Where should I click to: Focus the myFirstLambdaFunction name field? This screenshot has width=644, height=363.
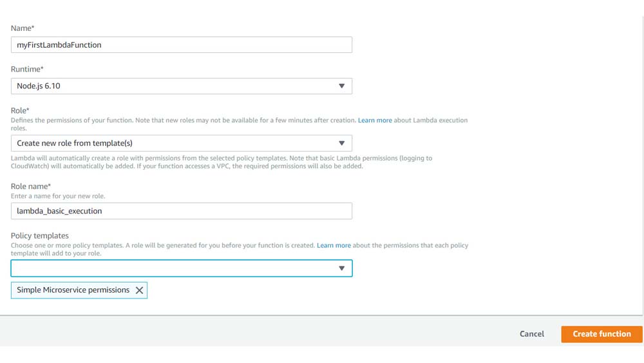(x=182, y=44)
